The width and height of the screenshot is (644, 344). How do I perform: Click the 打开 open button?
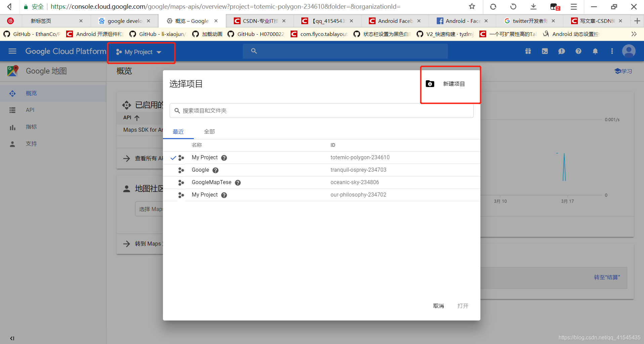(x=463, y=306)
